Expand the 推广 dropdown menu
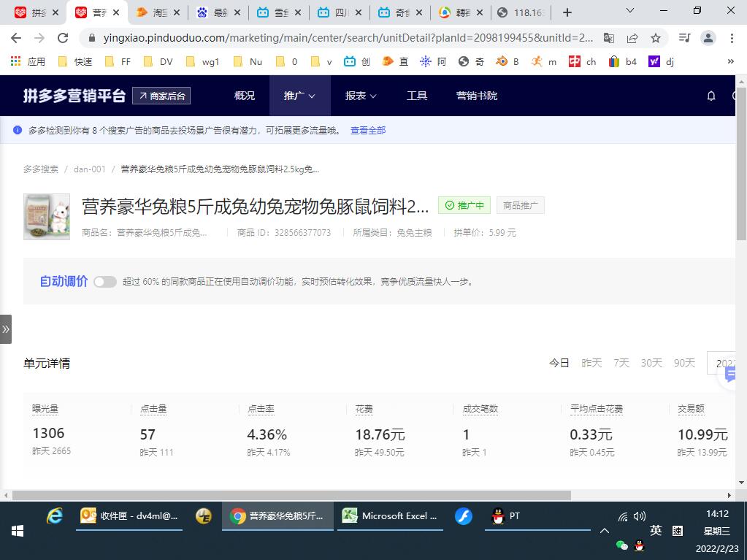Image resolution: width=747 pixels, height=560 pixels. pos(299,96)
